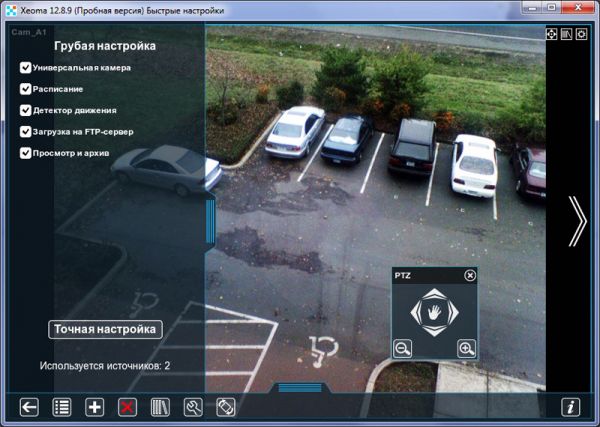Close the PTZ panel
Image resolution: width=600 pixels, height=427 pixels.
click(x=470, y=275)
